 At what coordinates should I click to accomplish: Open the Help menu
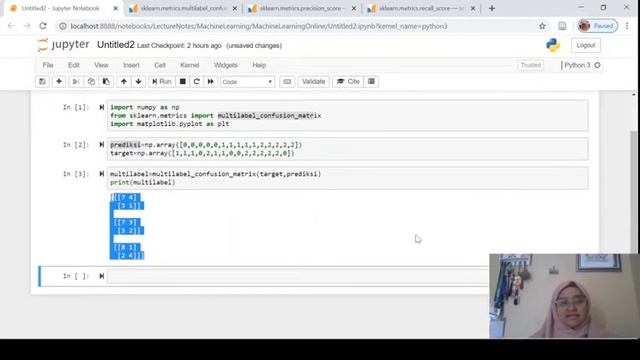(x=259, y=65)
